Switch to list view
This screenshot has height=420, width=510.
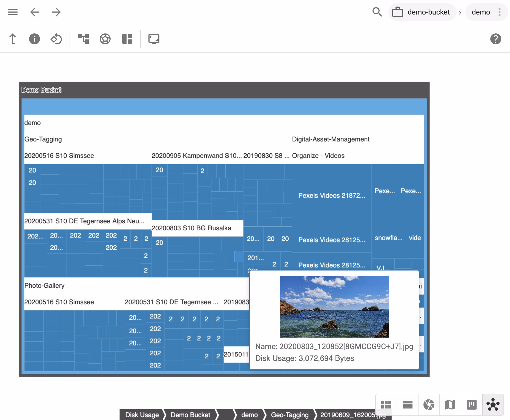(x=408, y=405)
